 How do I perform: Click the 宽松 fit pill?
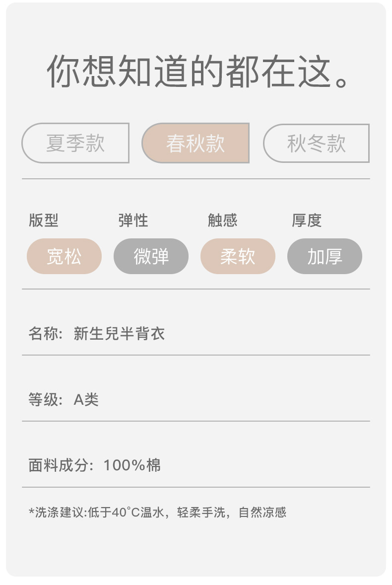click(x=64, y=256)
